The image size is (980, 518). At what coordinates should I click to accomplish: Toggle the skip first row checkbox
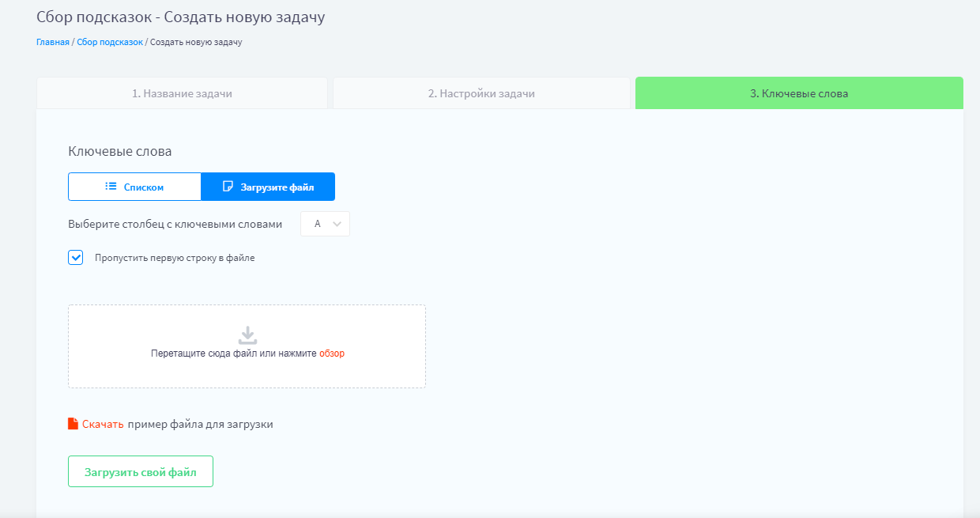pyautogui.click(x=76, y=257)
